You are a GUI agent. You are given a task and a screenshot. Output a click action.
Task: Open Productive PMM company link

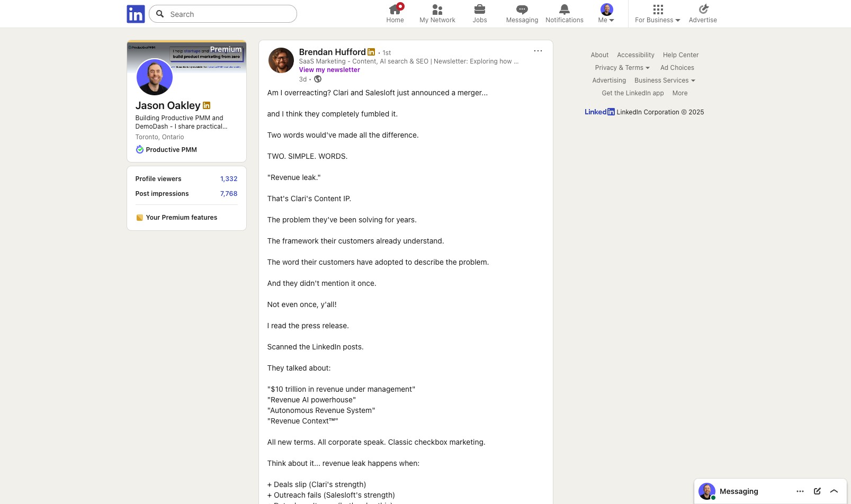172,150
